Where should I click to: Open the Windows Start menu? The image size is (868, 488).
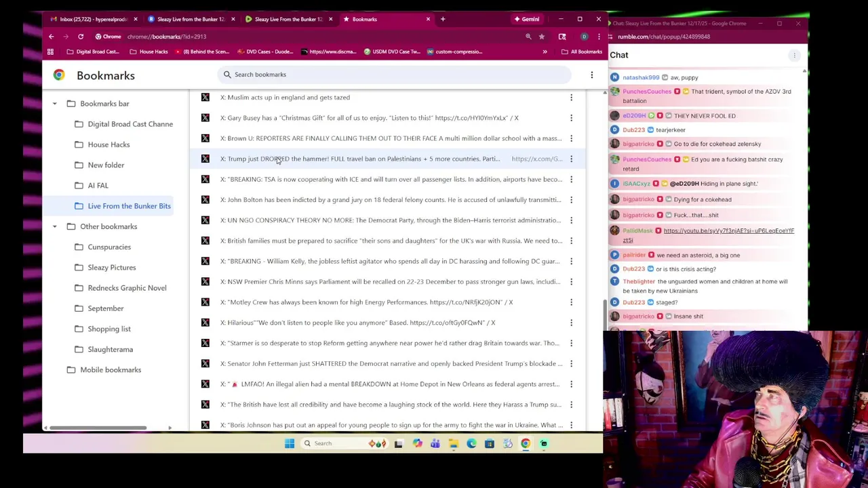(x=290, y=443)
